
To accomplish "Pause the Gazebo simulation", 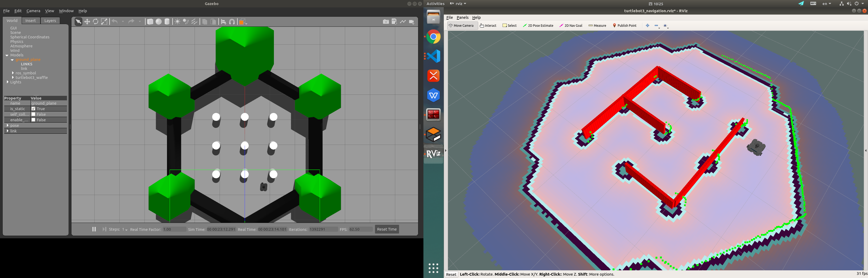I will 94,229.
